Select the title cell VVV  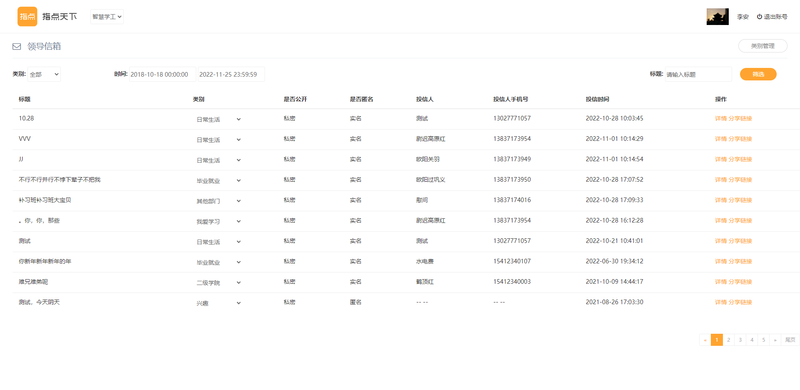pyautogui.click(x=24, y=139)
